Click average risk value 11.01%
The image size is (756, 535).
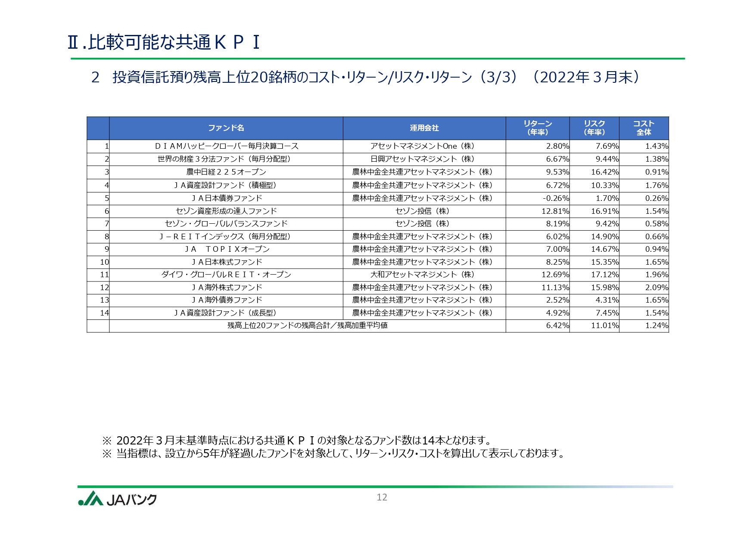click(x=605, y=325)
